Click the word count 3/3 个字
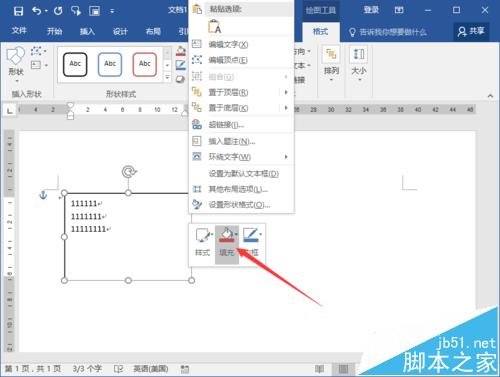500x377 pixels. (87, 368)
